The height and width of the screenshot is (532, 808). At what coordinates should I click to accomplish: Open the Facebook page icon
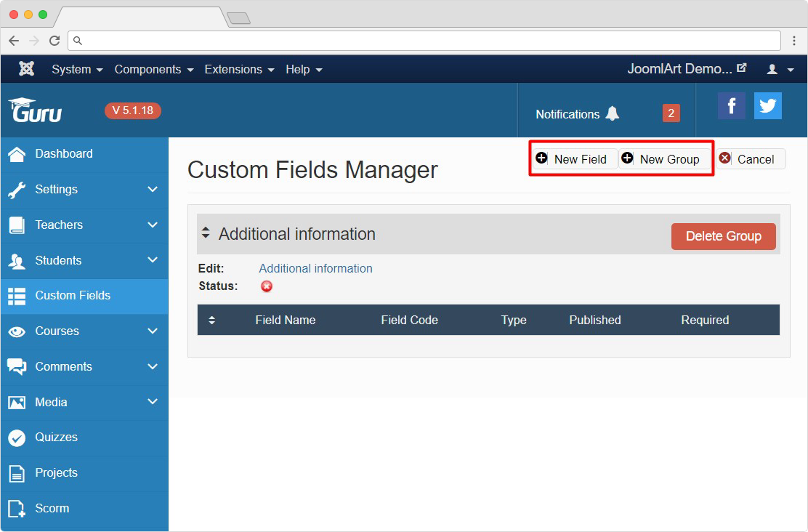pos(731,106)
